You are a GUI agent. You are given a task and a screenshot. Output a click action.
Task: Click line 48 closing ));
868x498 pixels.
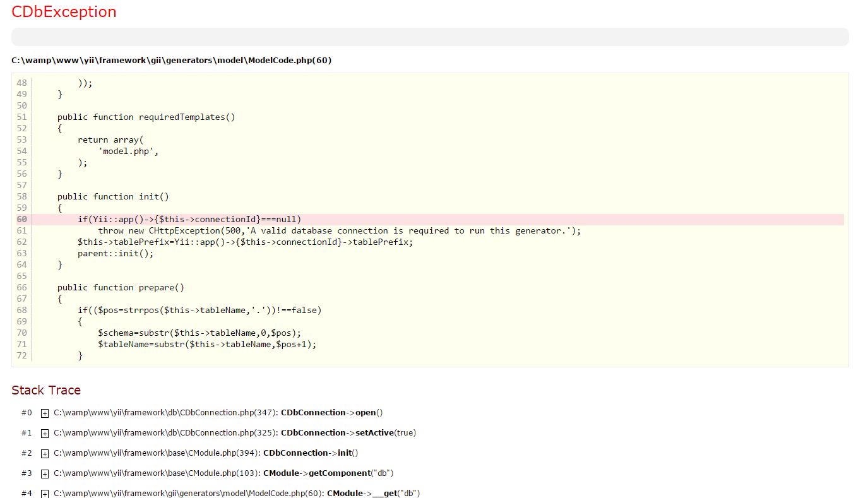(x=85, y=83)
